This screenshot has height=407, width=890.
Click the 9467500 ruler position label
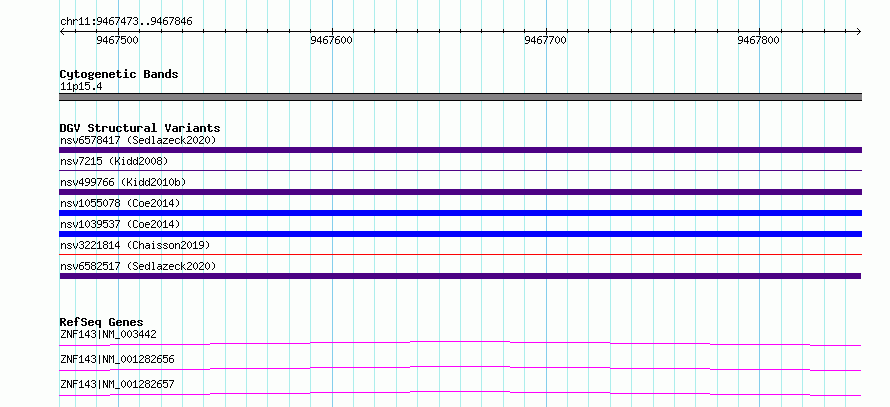[x=117, y=41]
